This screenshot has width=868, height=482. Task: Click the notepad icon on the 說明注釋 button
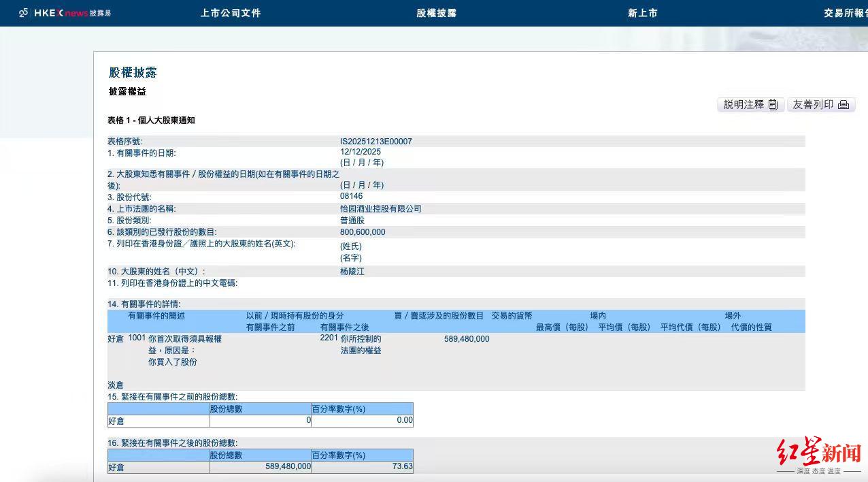point(772,104)
